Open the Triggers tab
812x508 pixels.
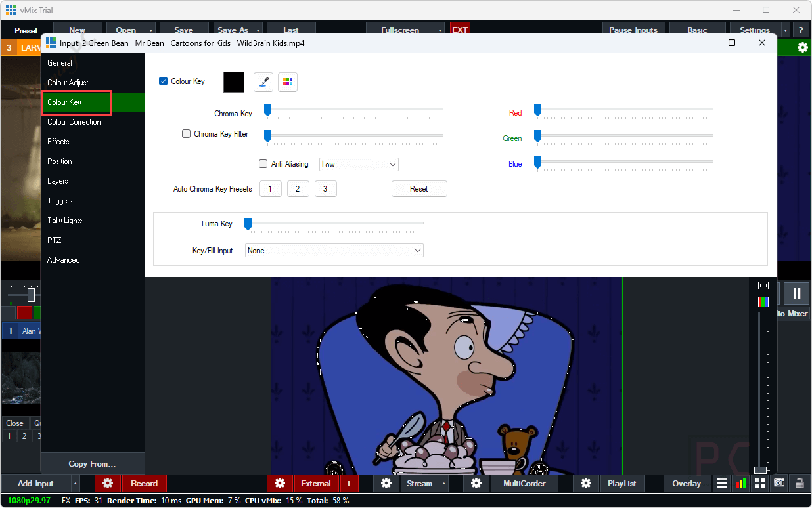(93, 201)
